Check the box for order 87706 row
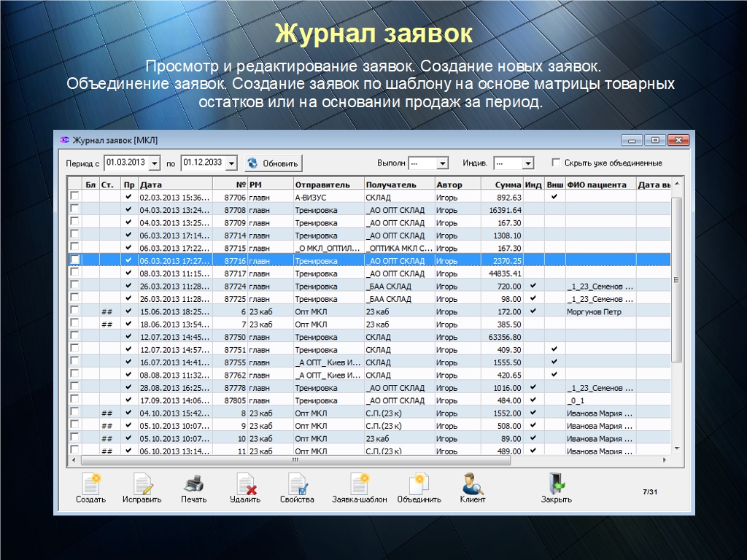 click(74, 197)
